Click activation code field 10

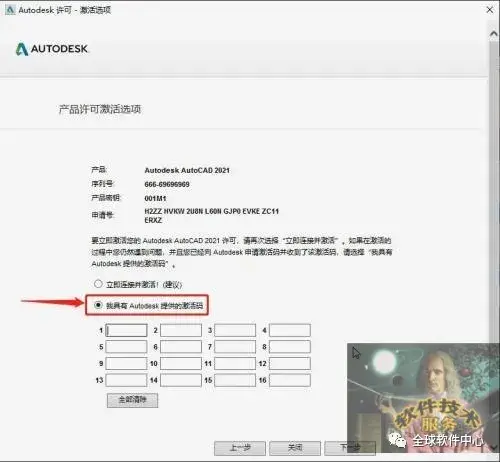click(181, 363)
